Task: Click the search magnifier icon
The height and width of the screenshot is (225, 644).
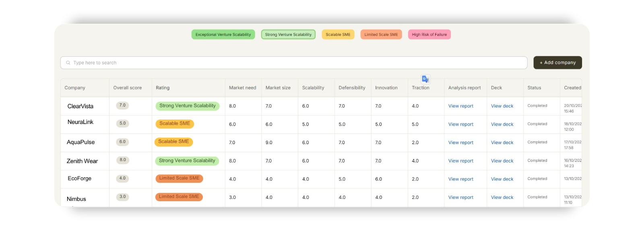Action: [68, 63]
